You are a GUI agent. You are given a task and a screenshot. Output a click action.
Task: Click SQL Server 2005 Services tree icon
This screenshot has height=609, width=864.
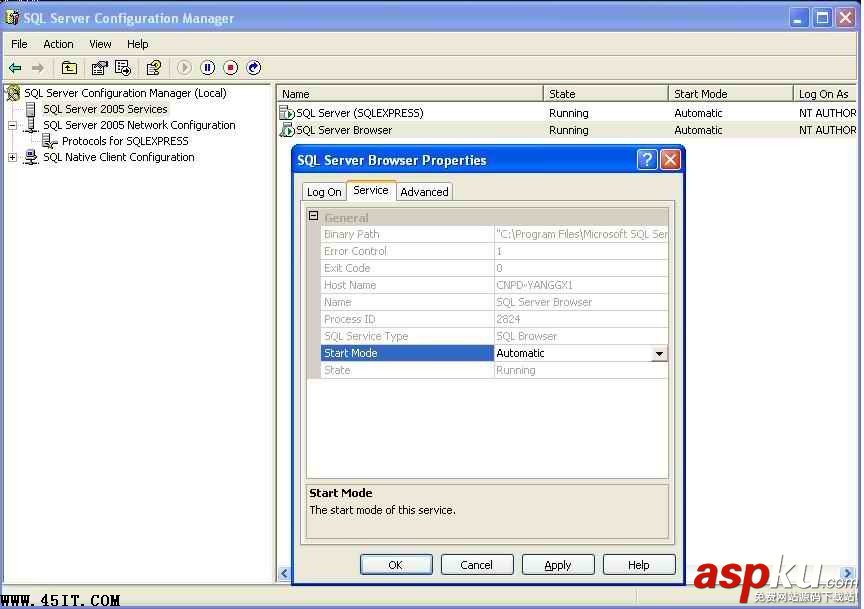(31, 109)
